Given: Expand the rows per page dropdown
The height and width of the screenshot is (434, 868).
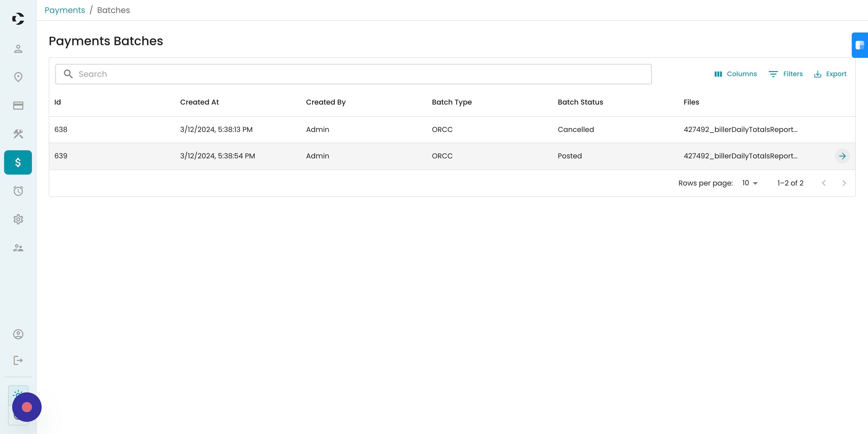Looking at the screenshot, I should (750, 183).
